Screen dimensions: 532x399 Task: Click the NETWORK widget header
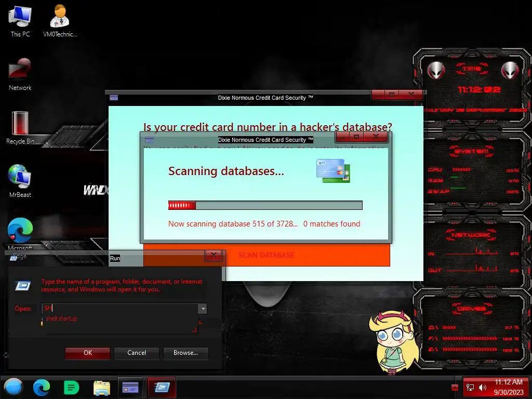tap(471, 235)
